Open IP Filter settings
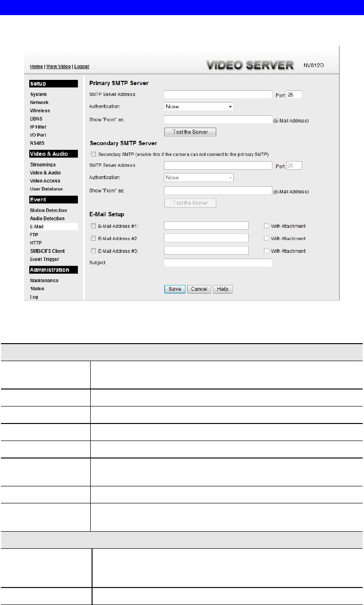The image size is (364, 605). pyautogui.click(x=38, y=127)
